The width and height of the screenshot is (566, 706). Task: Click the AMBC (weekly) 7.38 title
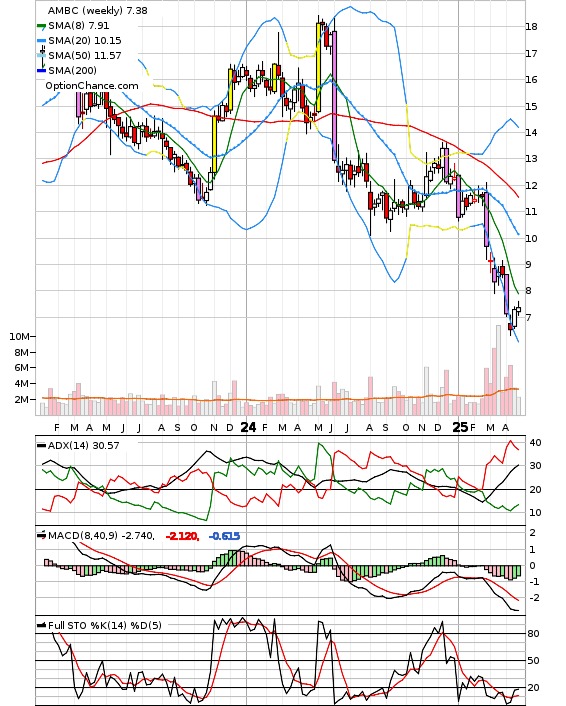[97, 10]
